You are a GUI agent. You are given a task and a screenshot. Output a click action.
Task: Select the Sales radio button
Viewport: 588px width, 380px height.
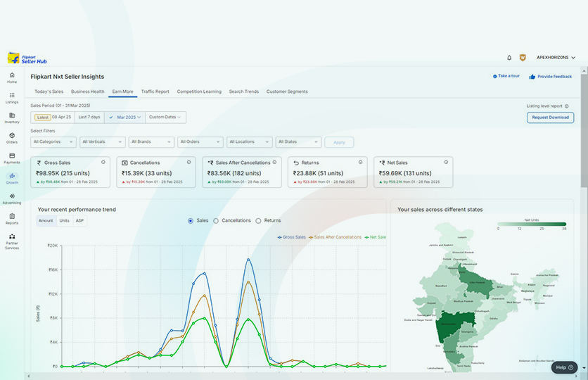[191, 221]
